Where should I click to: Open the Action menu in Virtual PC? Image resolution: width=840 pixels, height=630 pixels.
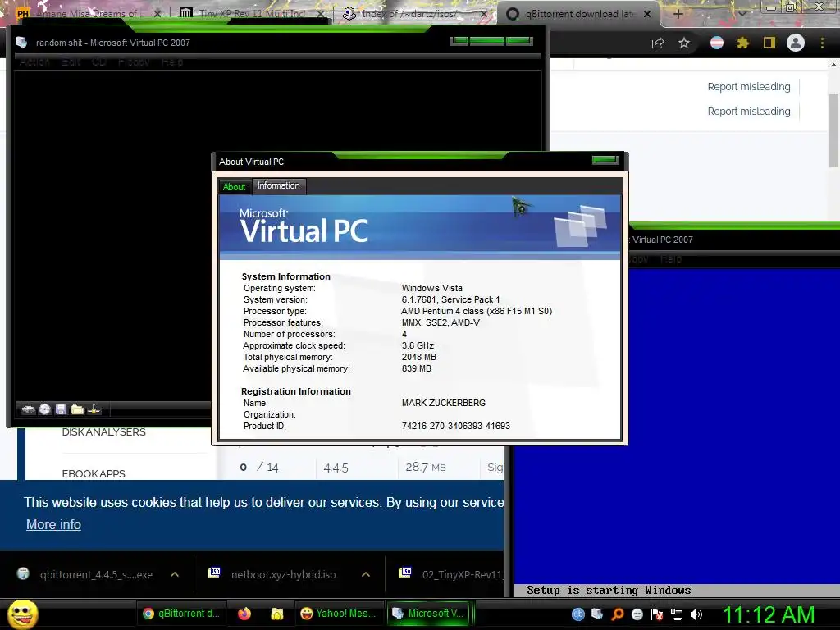click(34, 62)
